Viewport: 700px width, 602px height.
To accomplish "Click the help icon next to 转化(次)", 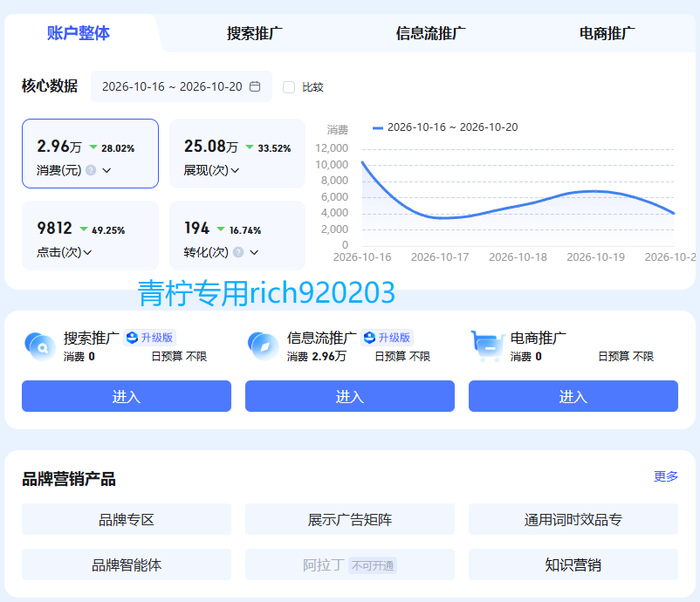I will [238, 252].
